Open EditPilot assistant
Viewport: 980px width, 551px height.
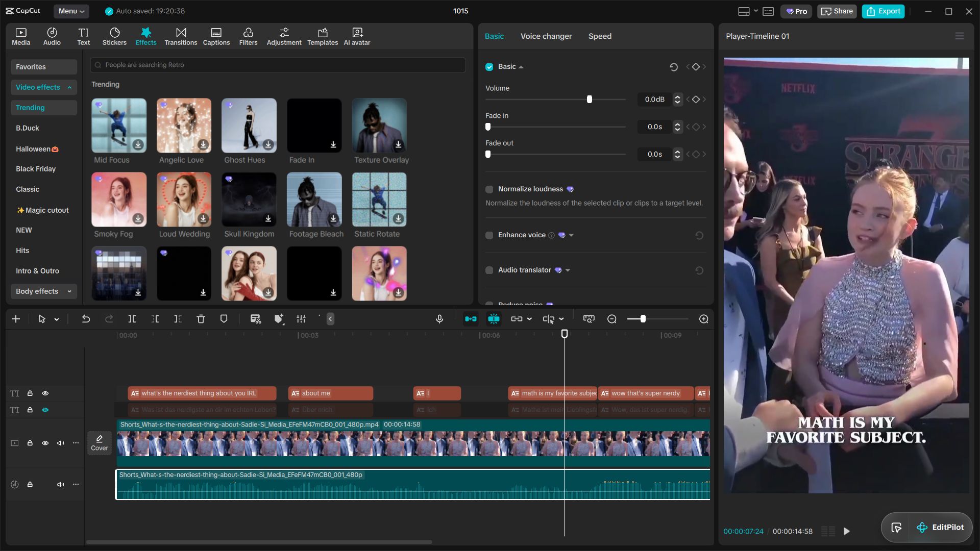tap(940, 528)
